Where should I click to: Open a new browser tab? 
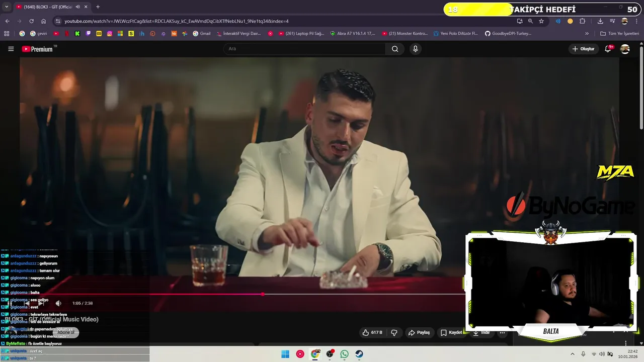(x=98, y=7)
